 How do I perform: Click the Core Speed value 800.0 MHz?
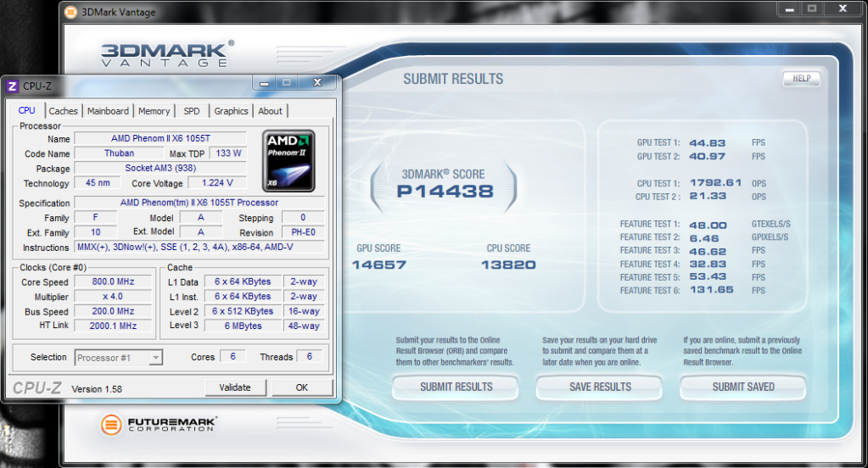tap(113, 281)
